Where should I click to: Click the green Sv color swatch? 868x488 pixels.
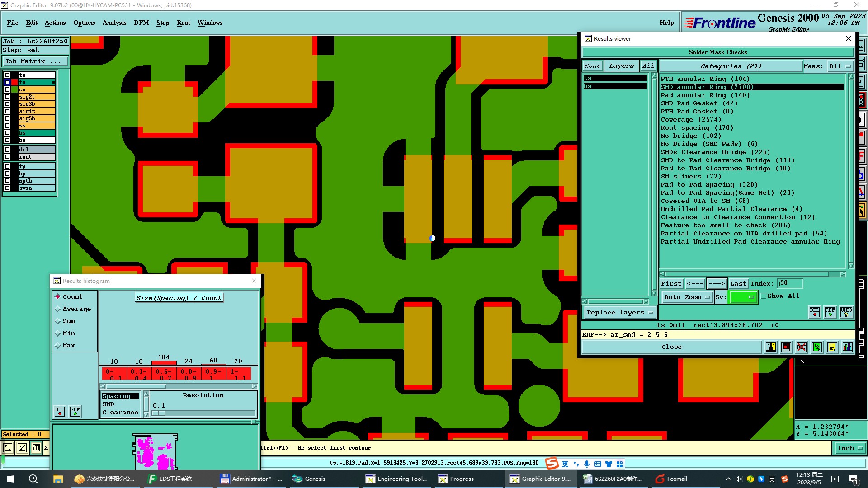[x=743, y=297]
